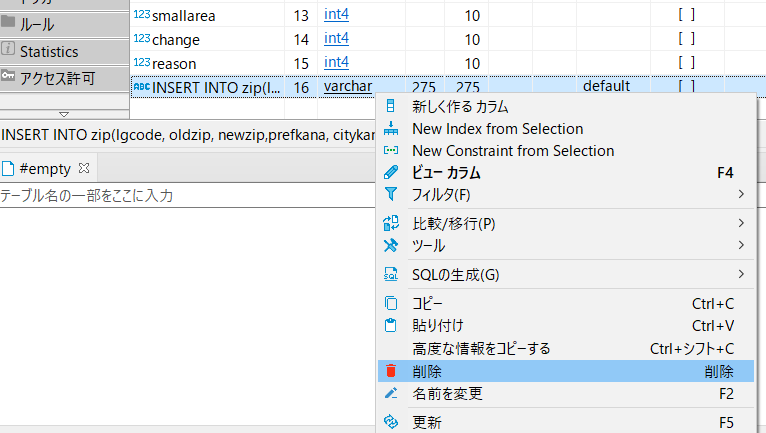Click the rename pencil icon
The image size is (766, 433).
(390, 393)
